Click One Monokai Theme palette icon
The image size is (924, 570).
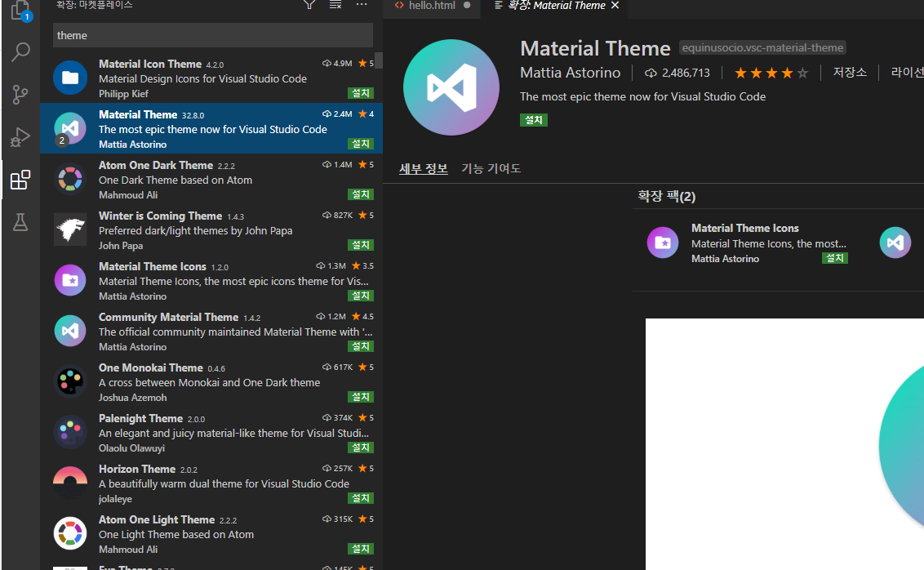pyautogui.click(x=70, y=381)
